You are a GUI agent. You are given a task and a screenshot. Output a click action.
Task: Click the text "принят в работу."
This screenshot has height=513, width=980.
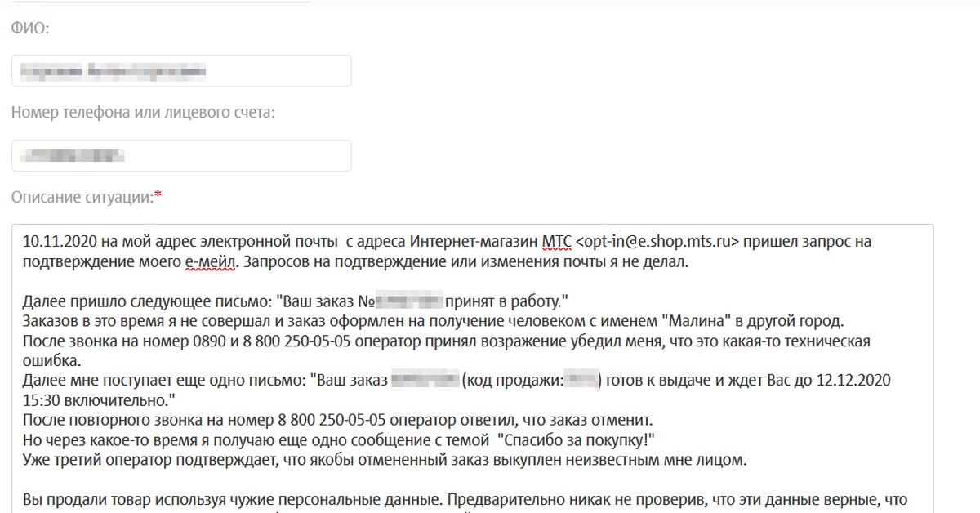[x=506, y=301]
